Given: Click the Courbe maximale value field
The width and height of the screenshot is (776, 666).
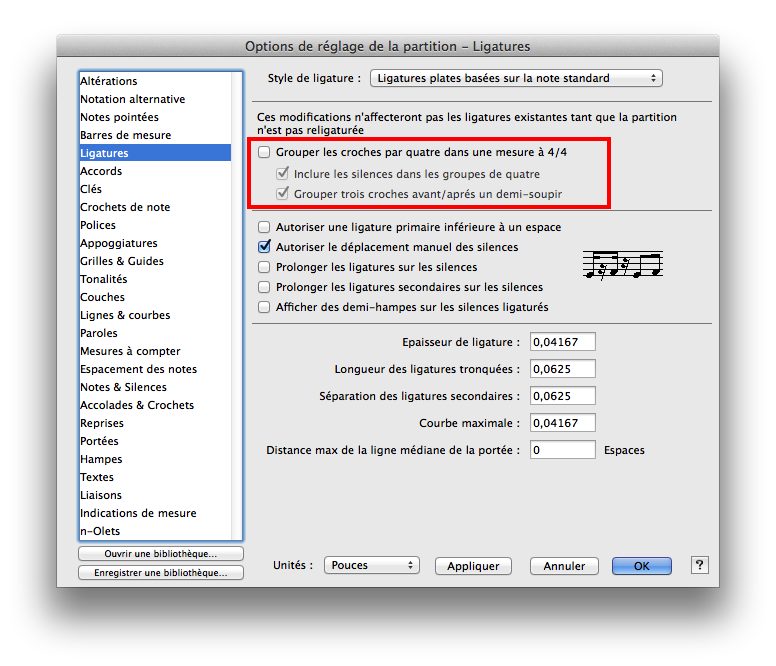Looking at the screenshot, I should pos(562,423).
